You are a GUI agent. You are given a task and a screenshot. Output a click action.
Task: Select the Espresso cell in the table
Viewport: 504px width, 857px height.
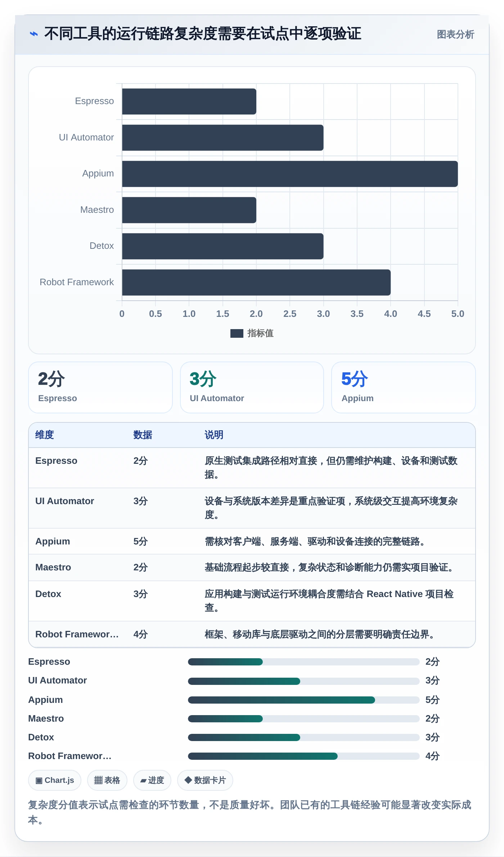56,461
